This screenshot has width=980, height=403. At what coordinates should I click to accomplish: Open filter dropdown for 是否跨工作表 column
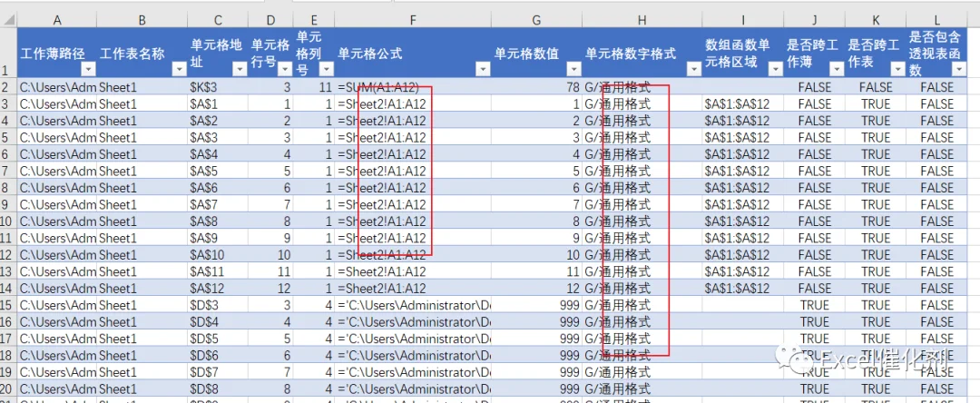pyautogui.click(x=897, y=69)
